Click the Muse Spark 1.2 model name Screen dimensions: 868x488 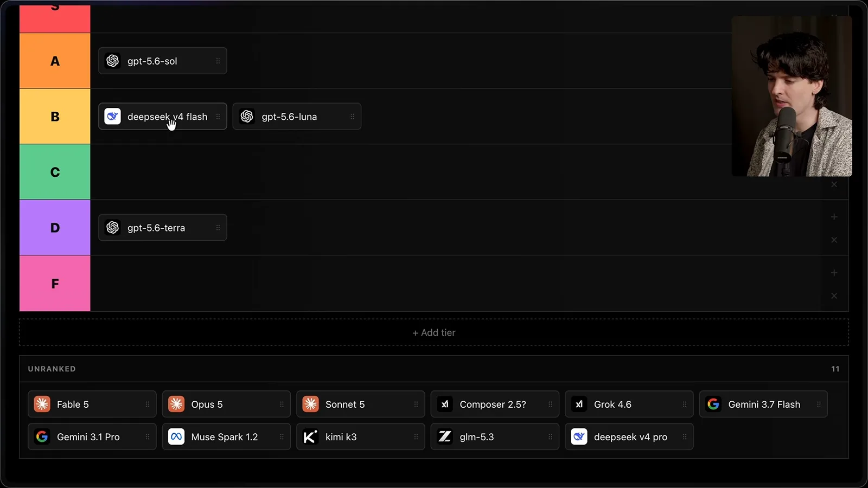point(225,436)
